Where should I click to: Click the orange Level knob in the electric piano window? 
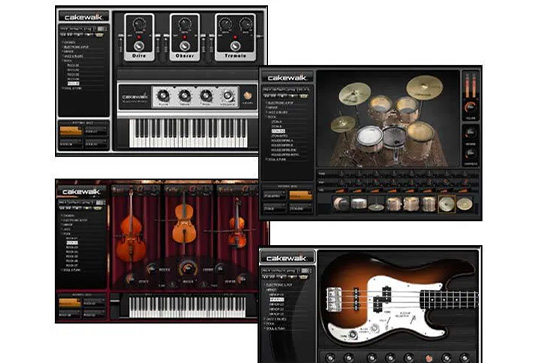click(248, 96)
